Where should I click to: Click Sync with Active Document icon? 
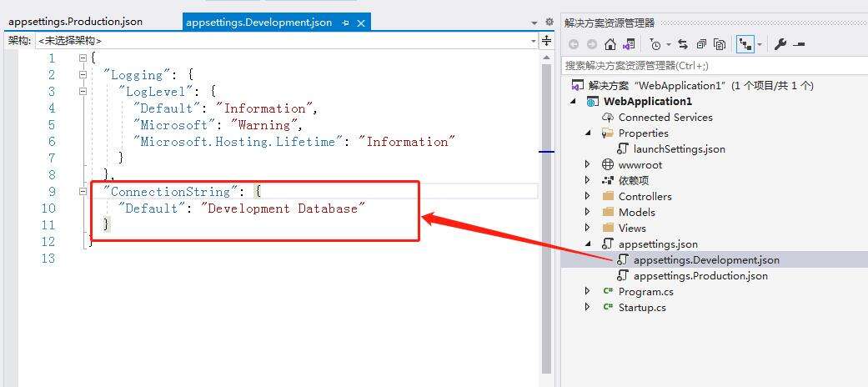683,44
